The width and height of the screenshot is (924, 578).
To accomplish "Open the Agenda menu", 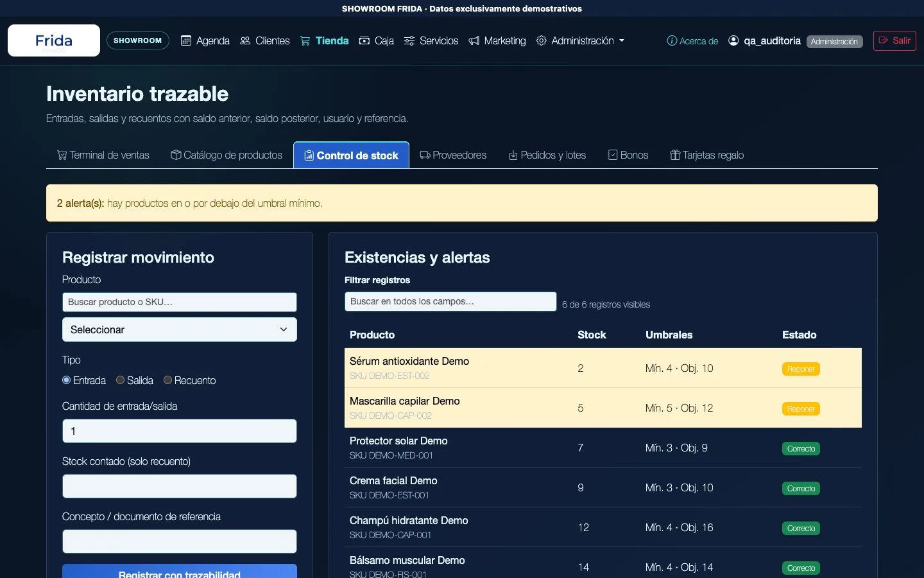I will pos(205,40).
